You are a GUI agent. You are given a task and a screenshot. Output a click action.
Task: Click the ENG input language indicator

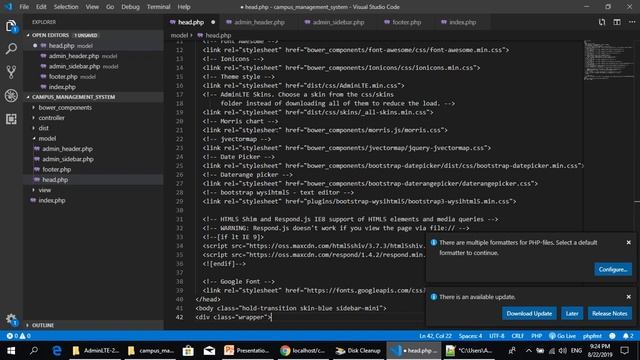pos(576,351)
